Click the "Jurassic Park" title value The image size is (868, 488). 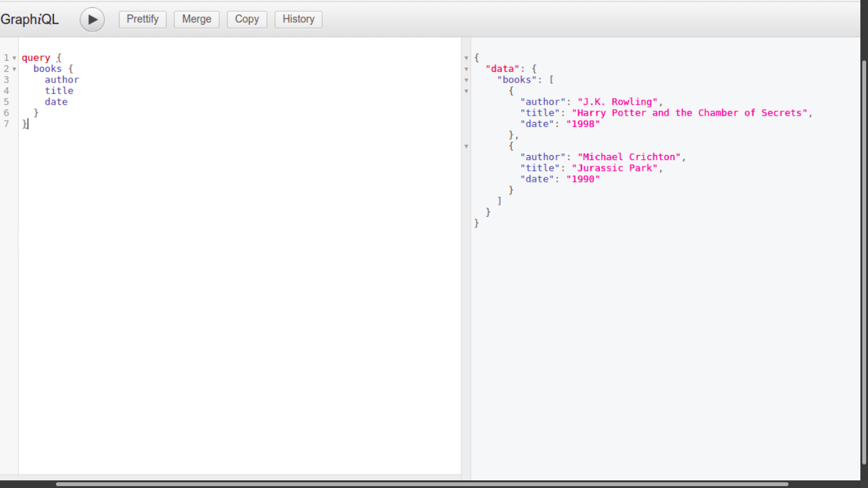tap(614, 168)
